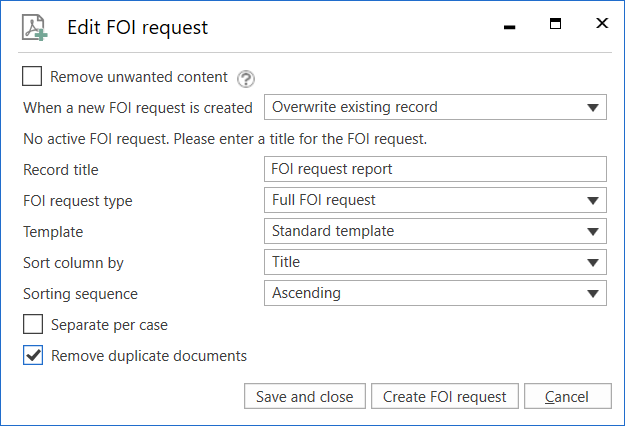The image size is (625, 426).
Task: Click the help question mark icon
Action: pyautogui.click(x=246, y=79)
